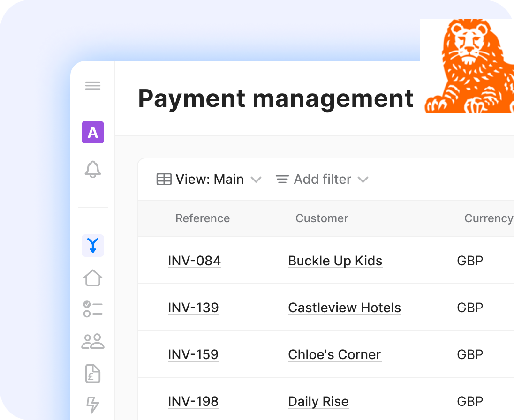Image resolution: width=514 pixels, height=420 pixels.
Task: Open the hamburger menu in sidebar
Action: pyautogui.click(x=93, y=86)
